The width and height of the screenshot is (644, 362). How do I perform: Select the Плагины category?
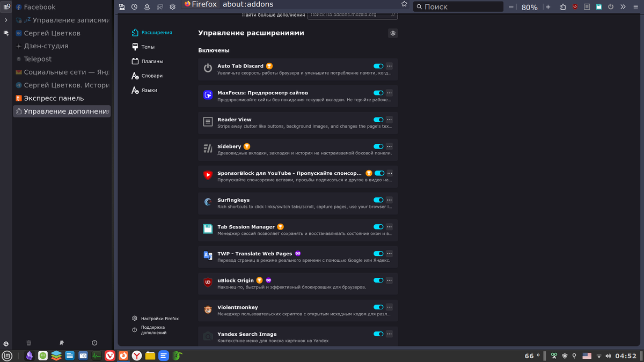148,62
